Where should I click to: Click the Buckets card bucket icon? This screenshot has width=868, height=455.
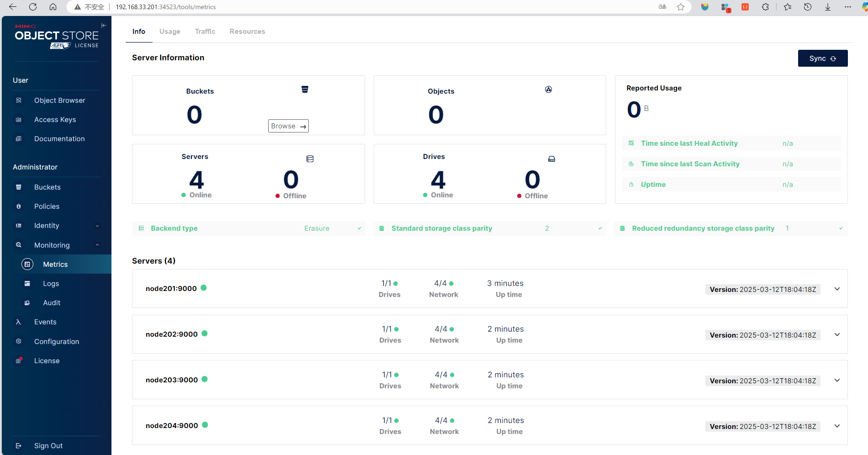point(305,90)
